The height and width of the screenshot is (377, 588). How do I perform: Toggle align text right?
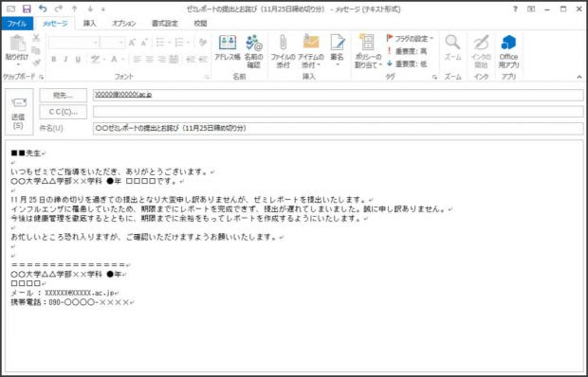click(x=161, y=59)
